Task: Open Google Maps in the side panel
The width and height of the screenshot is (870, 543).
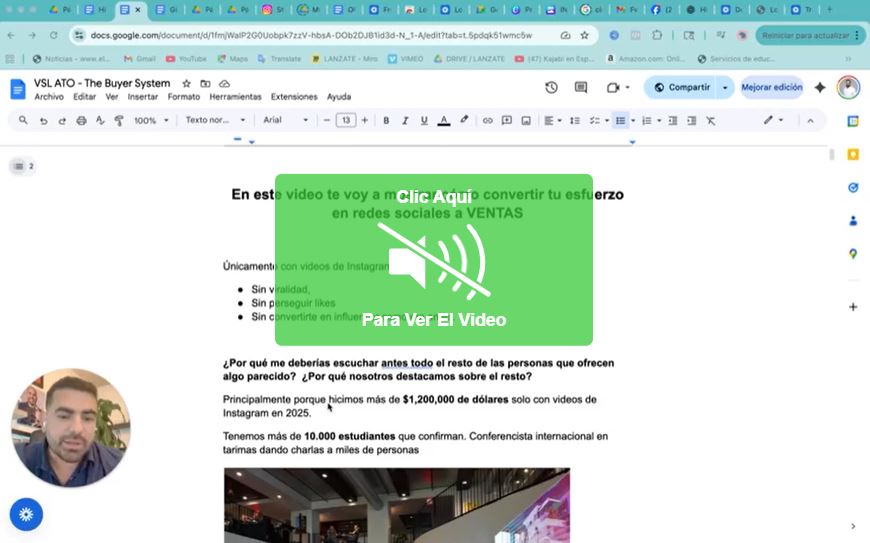Action: pyautogui.click(x=853, y=254)
